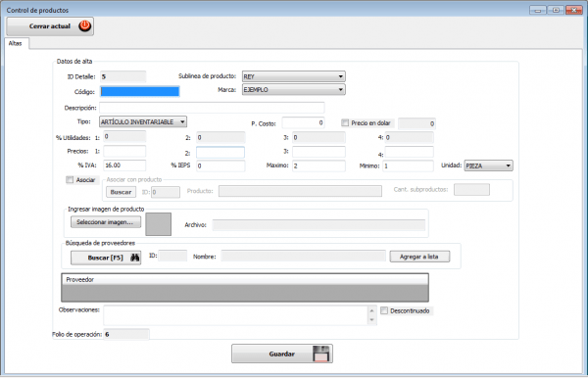Click the Maximo field showing 2
This screenshot has width=588, height=378.
[318, 165]
